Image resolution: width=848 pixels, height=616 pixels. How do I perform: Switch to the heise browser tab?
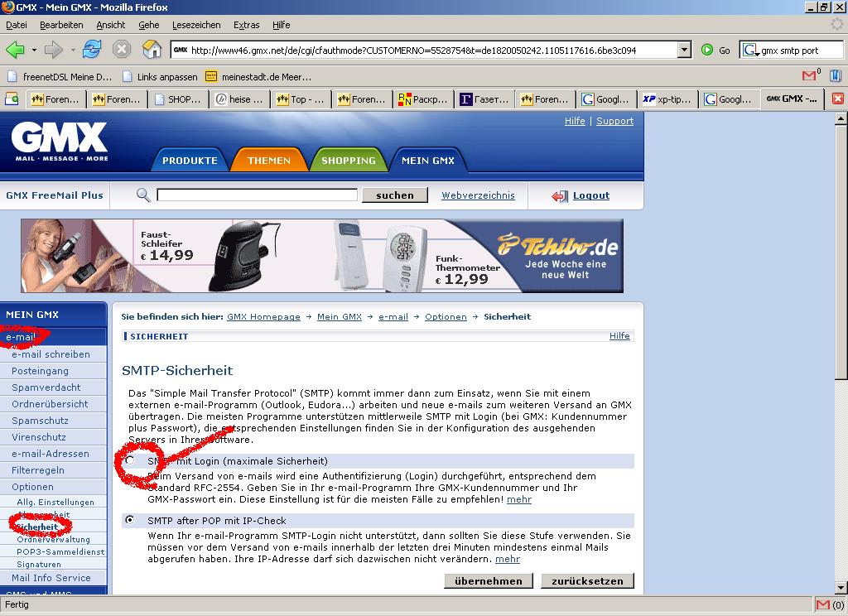point(239,99)
